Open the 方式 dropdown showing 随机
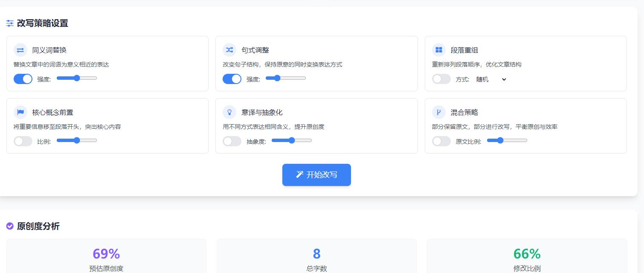Screen dimensions: 644x273 tap(491, 79)
